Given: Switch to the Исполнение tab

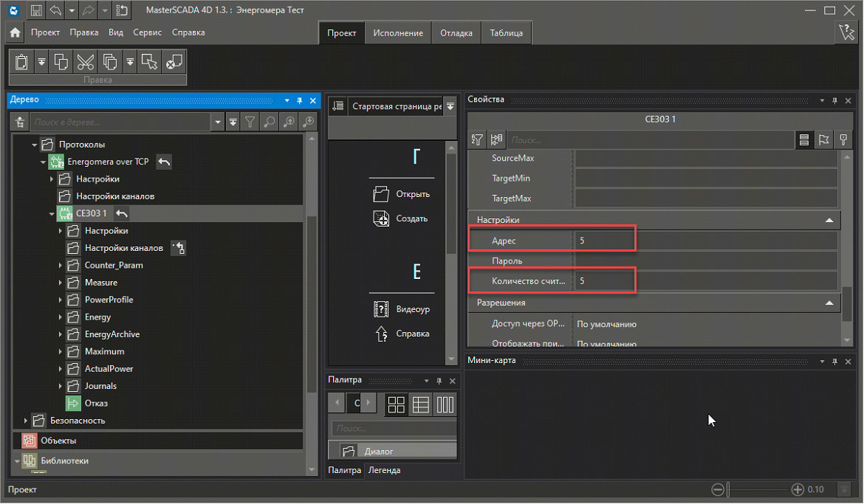Looking at the screenshot, I should (x=398, y=33).
